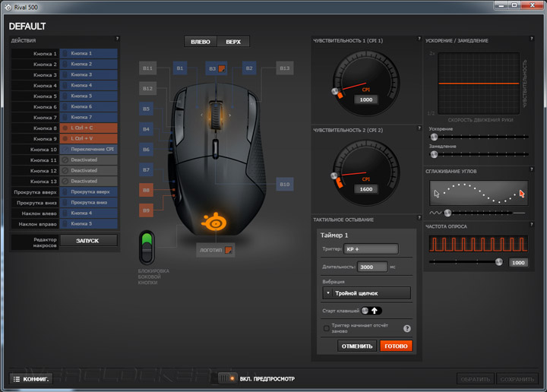This screenshot has width=547, height=392.
Task: Click help icon of Чувствительность 1 panel
Action: [x=419, y=39]
